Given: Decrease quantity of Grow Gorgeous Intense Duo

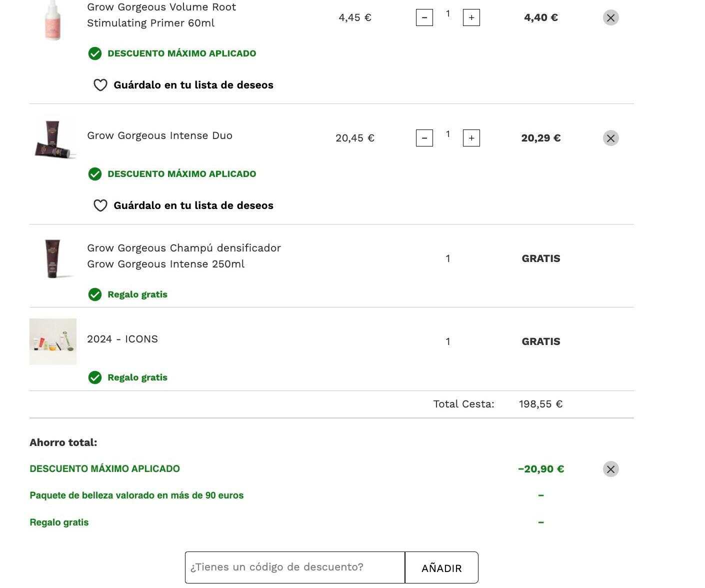Looking at the screenshot, I should coord(424,138).
